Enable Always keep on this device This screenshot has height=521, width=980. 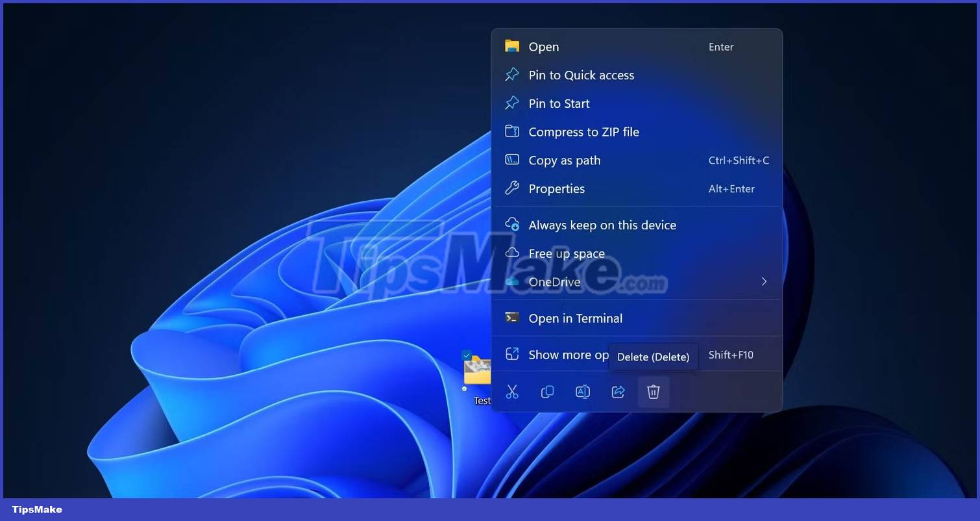coord(602,225)
